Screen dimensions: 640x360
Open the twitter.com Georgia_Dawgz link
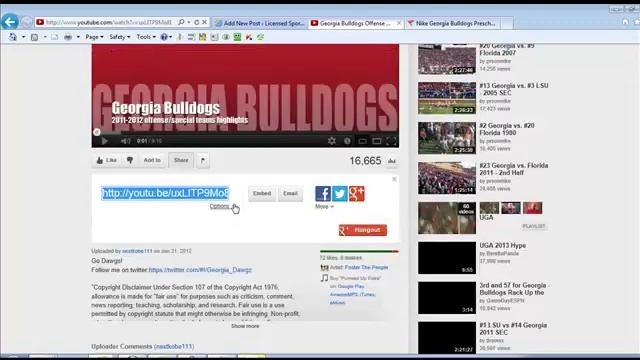(200, 270)
